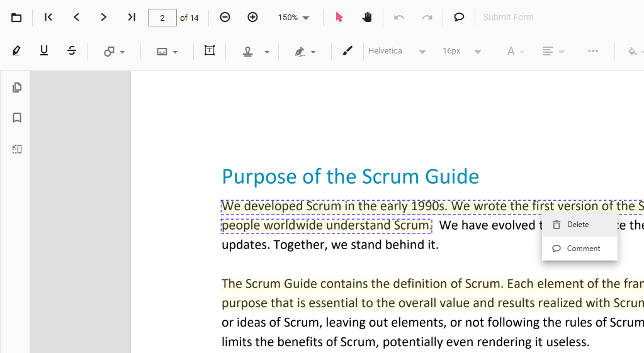Choose Delete in the context menu
Image resolution: width=644 pixels, height=353 pixels.
click(578, 225)
